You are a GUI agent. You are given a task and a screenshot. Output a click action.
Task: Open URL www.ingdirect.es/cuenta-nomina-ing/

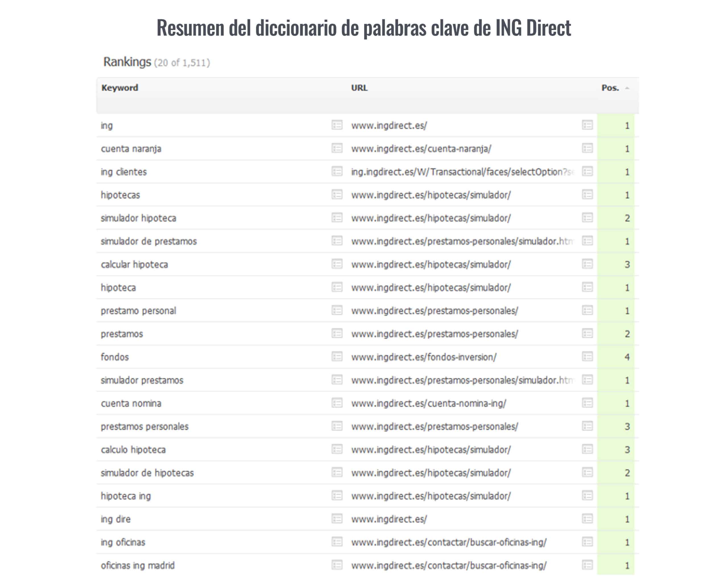click(429, 403)
